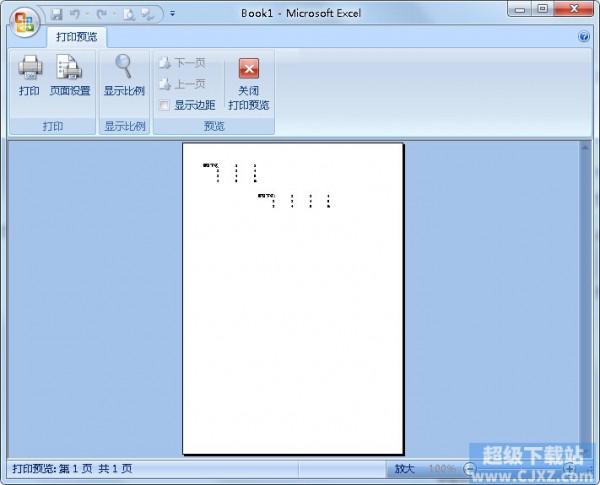This screenshot has height=485, width=600.
Task: Click the Zoom magnifier (显示比例) icon
Action: (124, 76)
